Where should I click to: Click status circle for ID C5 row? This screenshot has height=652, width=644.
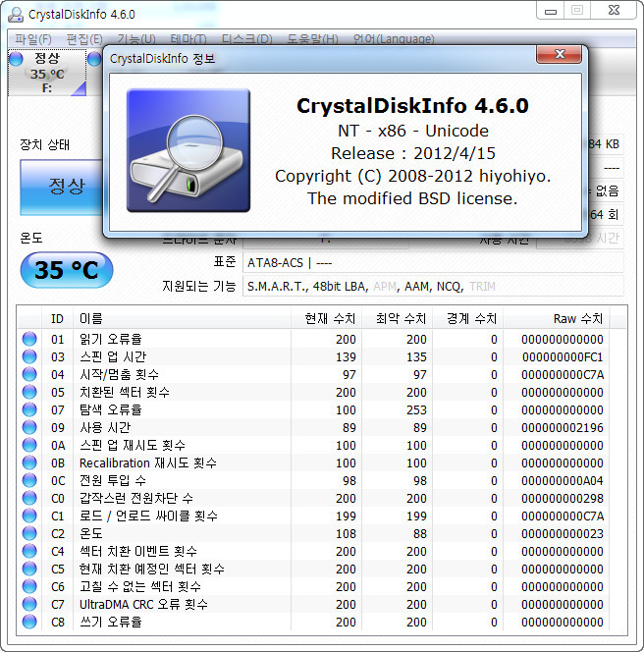click(29, 569)
